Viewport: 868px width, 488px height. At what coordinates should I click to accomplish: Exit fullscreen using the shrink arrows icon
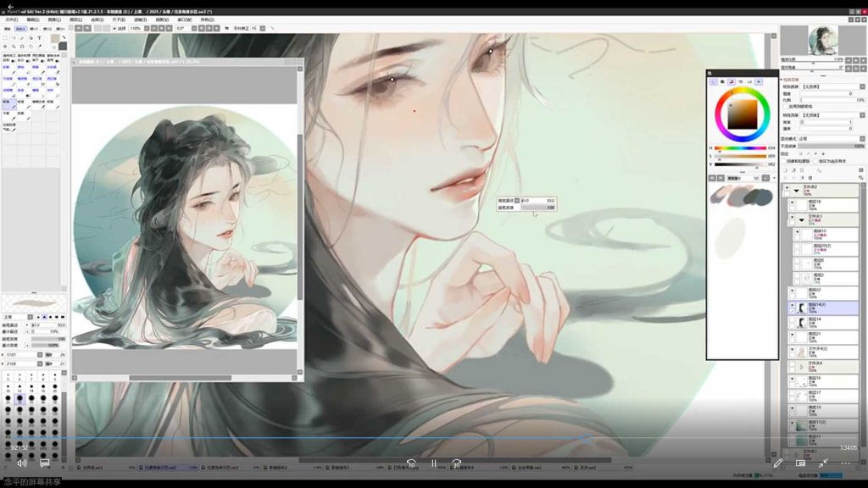[822, 463]
